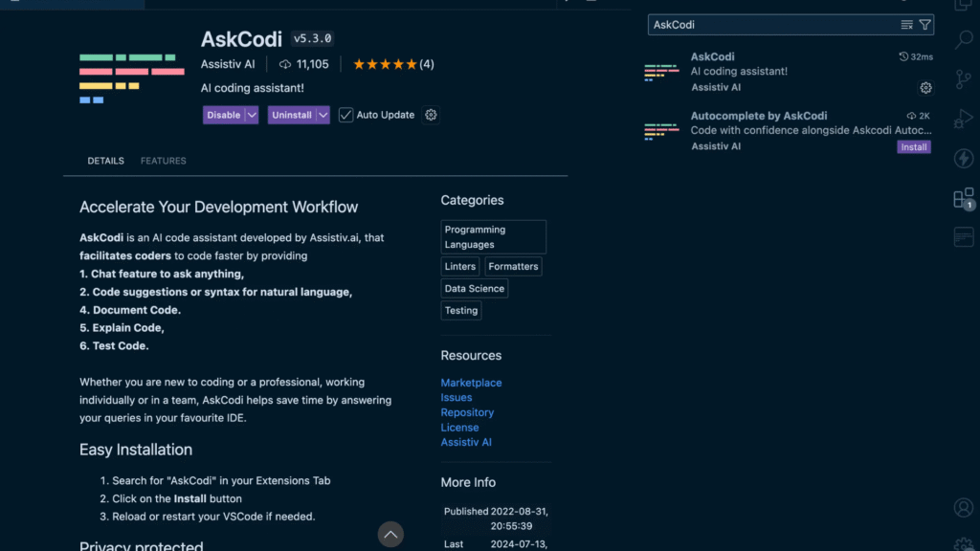This screenshot has height=551, width=980.
Task: Click the lightning bolt activity bar icon
Action: [964, 159]
